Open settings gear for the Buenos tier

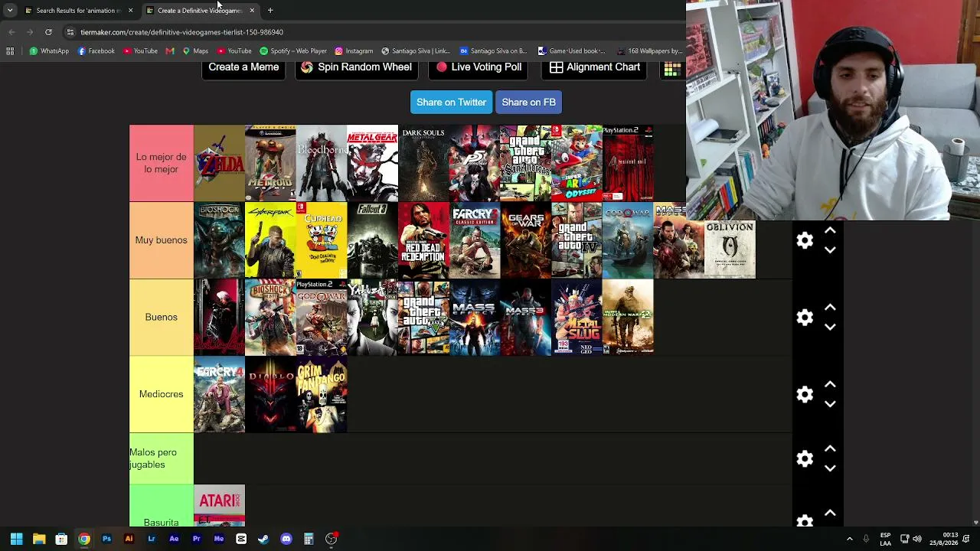[804, 318]
